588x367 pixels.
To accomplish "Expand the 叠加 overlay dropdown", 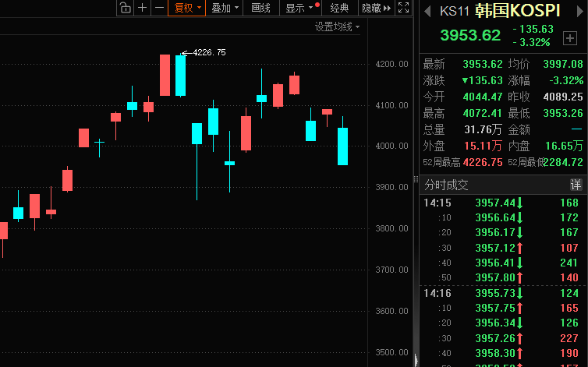I will (x=225, y=8).
